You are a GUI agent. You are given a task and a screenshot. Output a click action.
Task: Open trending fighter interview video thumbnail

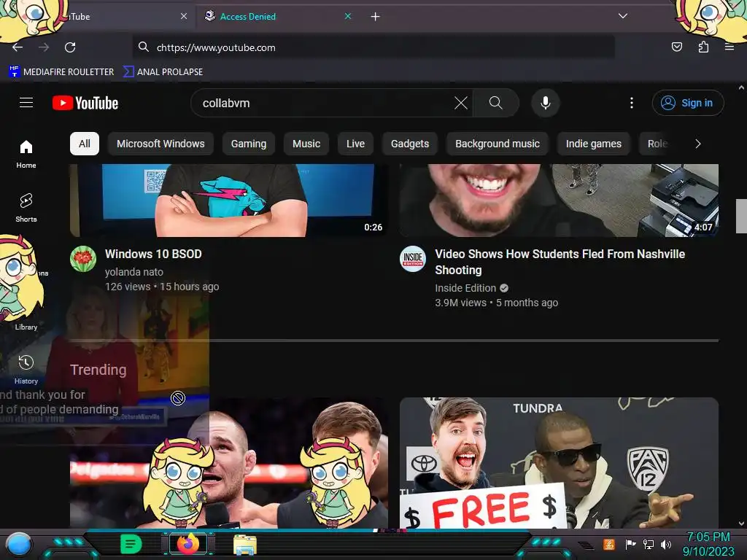click(228, 463)
